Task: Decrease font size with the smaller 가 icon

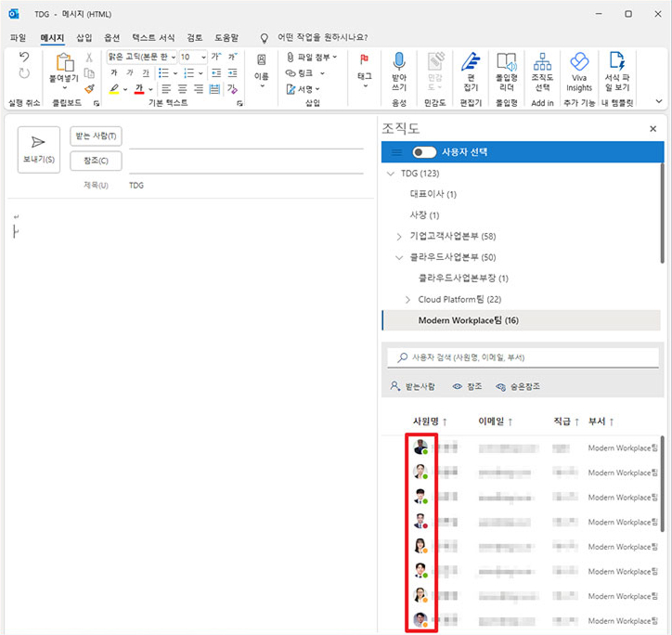Action: tap(232, 57)
